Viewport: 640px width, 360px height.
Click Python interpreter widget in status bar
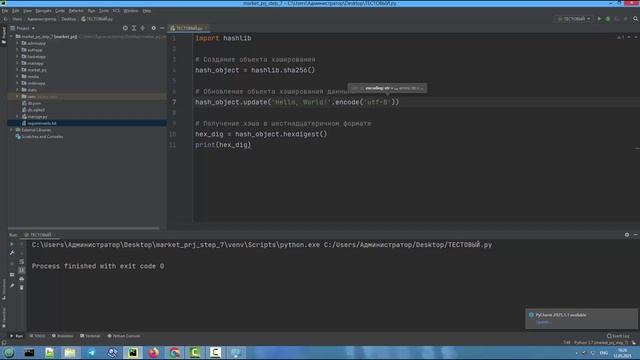[x=601, y=342]
